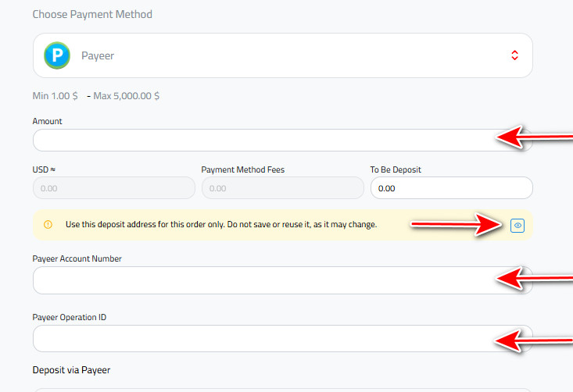573x392 pixels.
Task: Click the Choose Payment Method heading
Action: click(x=92, y=14)
